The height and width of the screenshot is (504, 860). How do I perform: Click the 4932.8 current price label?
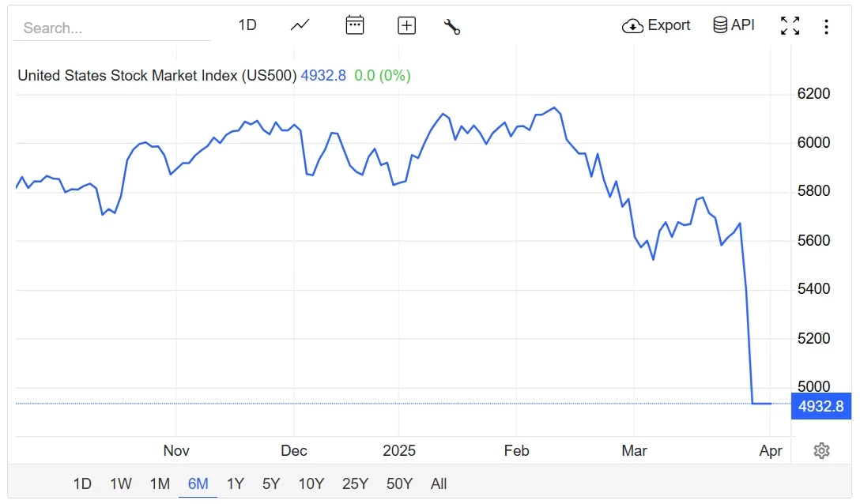click(821, 407)
